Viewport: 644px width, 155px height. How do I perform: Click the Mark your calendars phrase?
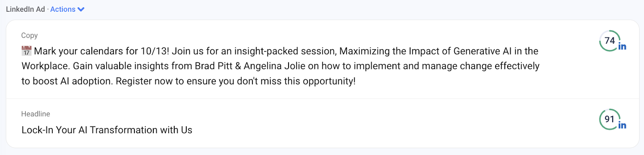(78, 51)
